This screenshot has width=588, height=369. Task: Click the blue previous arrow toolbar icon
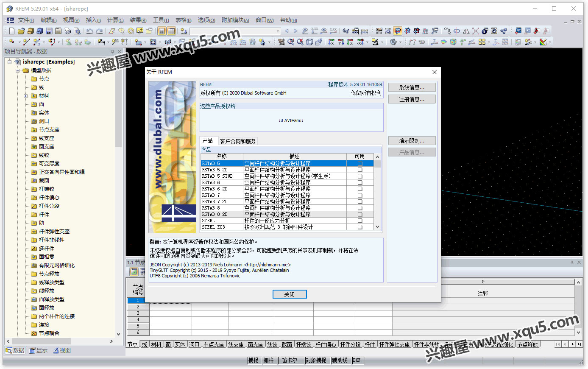[287, 31]
